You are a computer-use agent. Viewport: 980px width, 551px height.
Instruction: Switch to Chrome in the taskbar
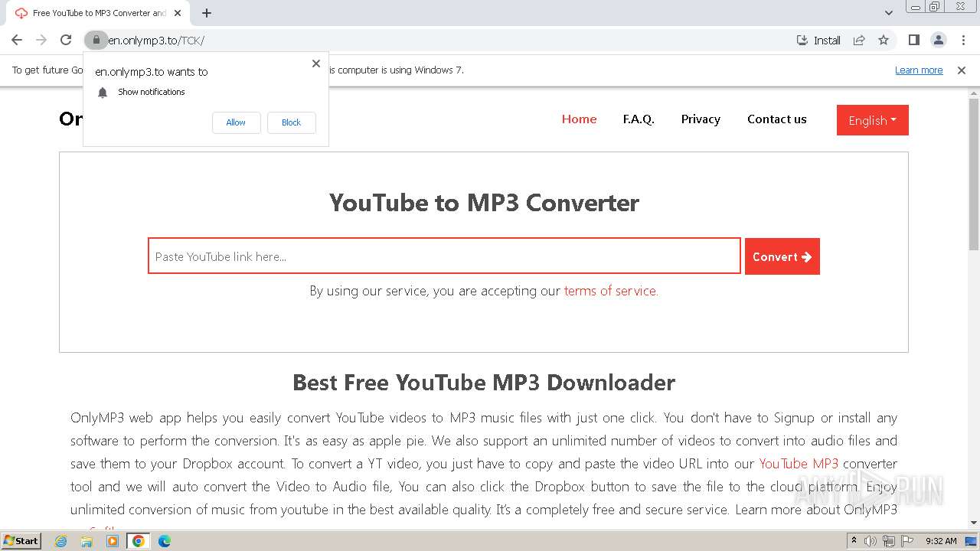(x=138, y=541)
